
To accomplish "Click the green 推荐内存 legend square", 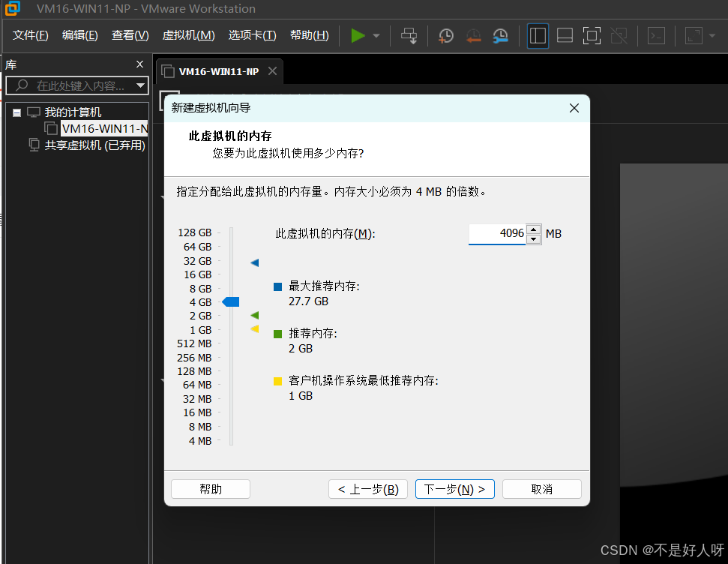I will pos(278,334).
